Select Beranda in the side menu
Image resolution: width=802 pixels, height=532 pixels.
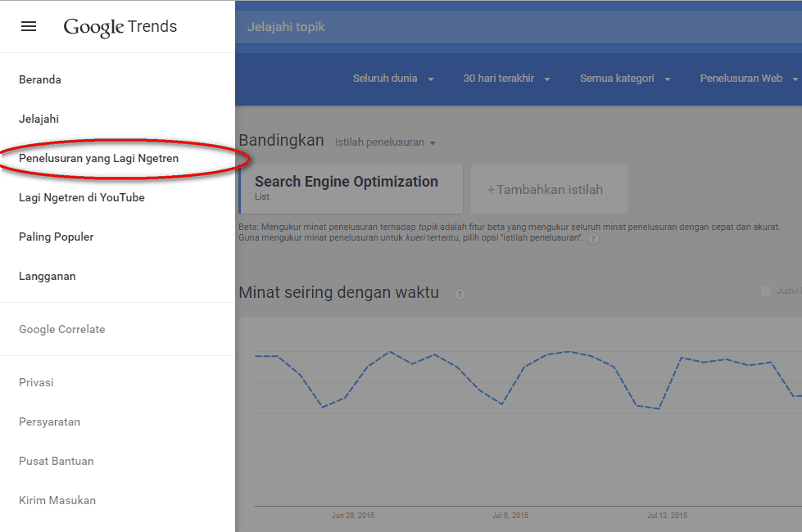coord(40,79)
